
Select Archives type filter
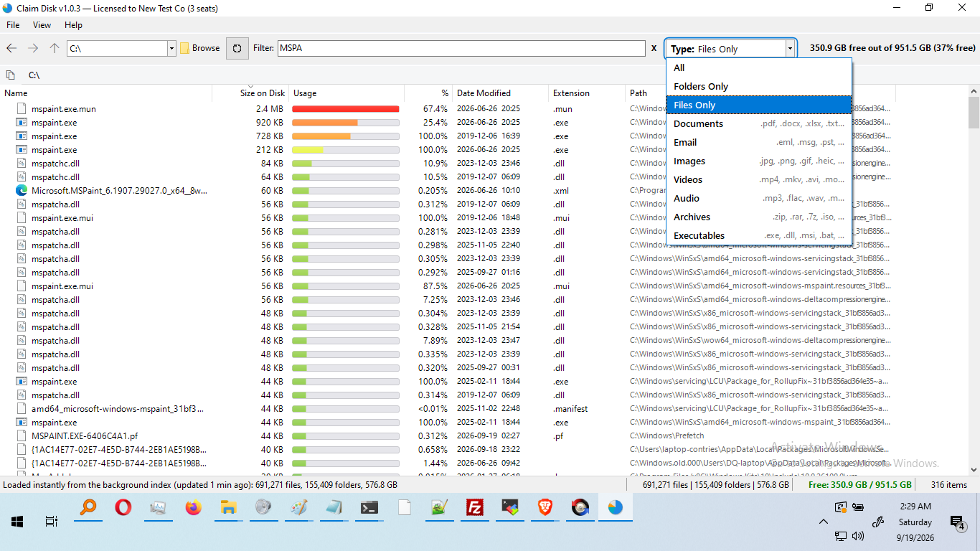tap(759, 217)
